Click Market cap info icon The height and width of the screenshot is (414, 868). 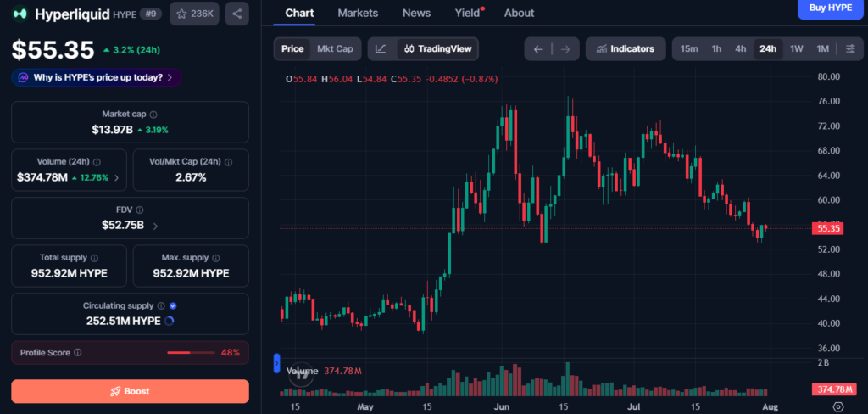153,115
